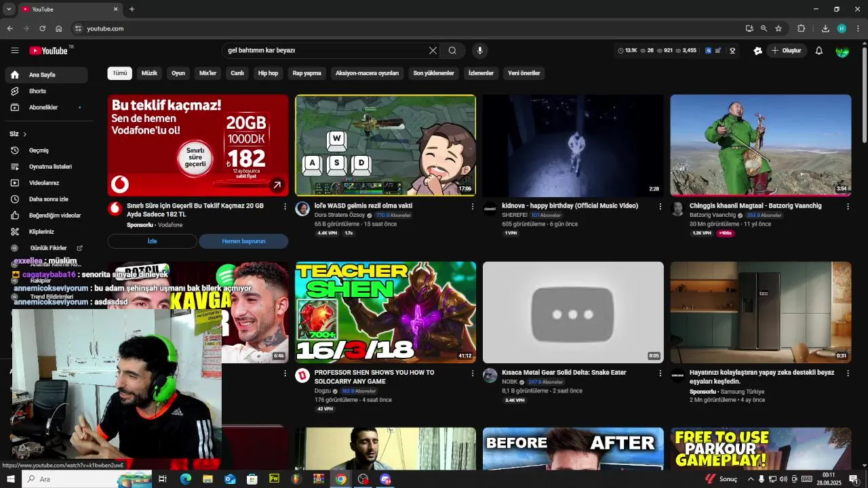Select the İzlenenler chip

pos(481,73)
